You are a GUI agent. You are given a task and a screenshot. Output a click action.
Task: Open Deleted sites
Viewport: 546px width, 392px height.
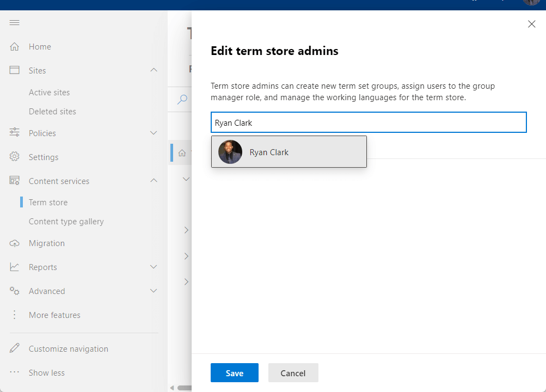(x=52, y=112)
